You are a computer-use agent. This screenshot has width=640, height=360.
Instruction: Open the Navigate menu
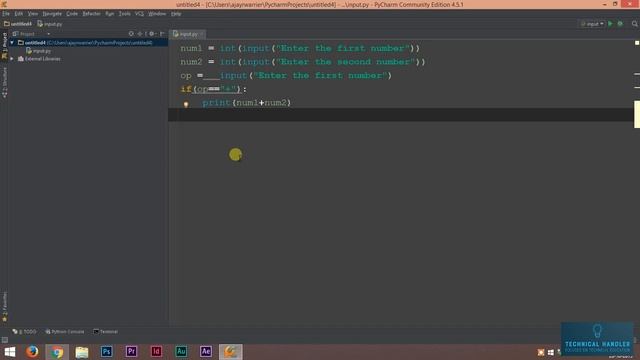click(52, 13)
